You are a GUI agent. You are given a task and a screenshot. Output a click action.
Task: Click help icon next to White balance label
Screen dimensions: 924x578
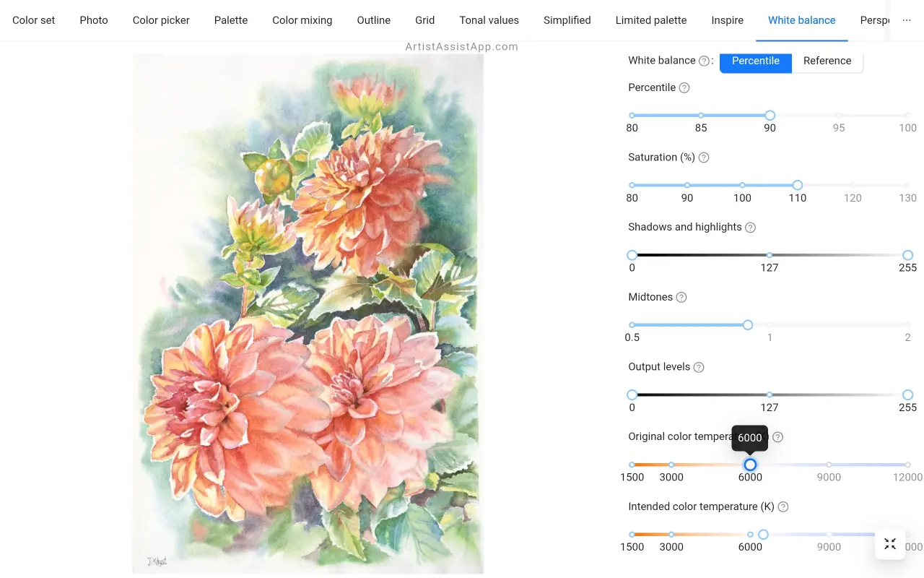click(704, 61)
